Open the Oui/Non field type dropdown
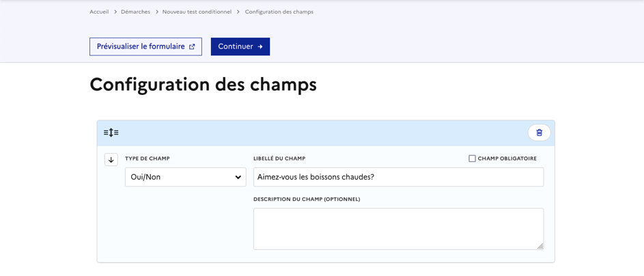The image size is (644, 276). [x=185, y=177]
